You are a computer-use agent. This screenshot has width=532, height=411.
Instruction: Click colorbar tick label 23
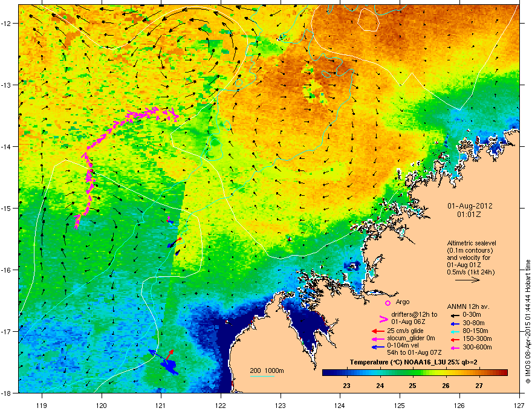pos(346,386)
